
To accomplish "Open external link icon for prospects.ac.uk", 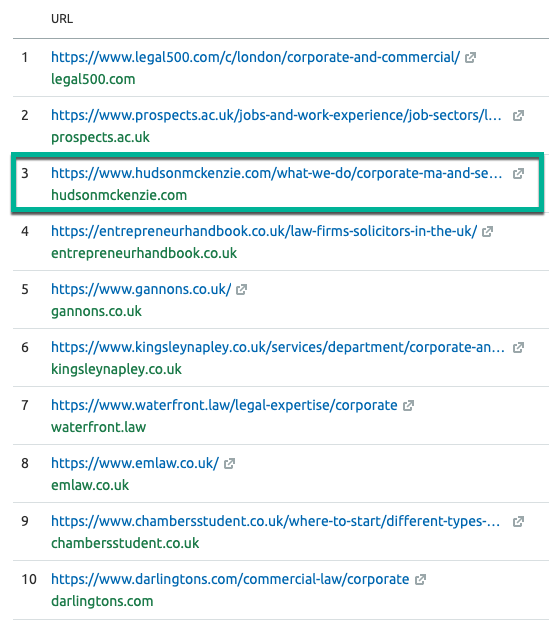I will pos(518,116).
